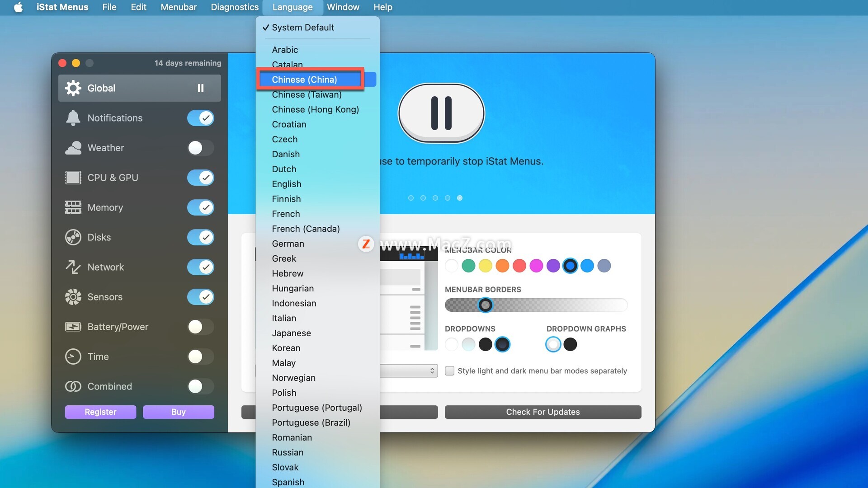Viewport: 868px width, 488px height.
Task: Choose Japanese language
Action: point(317,333)
